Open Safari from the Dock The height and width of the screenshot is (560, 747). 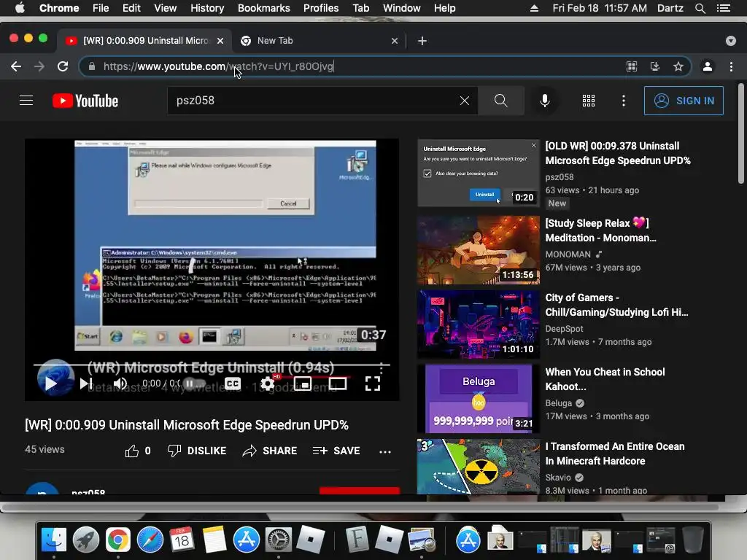tap(150, 540)
